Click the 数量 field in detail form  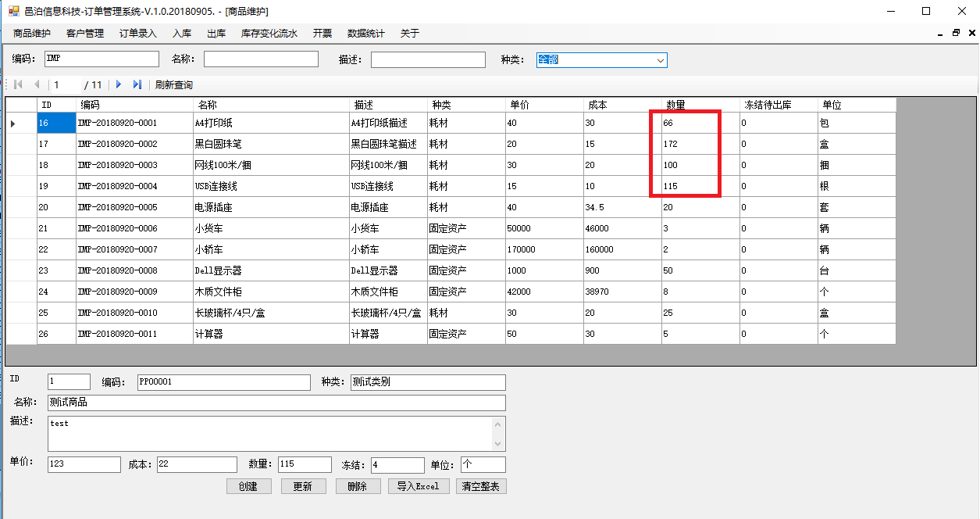tap(305, 464)
